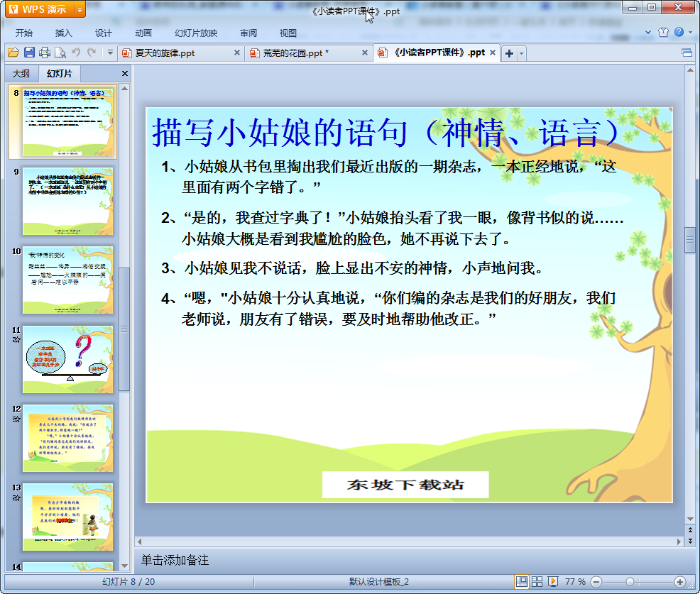Select slide 9 thumbnail
Image resolution: width=700 pixels, height=594 pixels.
point(68,202)
